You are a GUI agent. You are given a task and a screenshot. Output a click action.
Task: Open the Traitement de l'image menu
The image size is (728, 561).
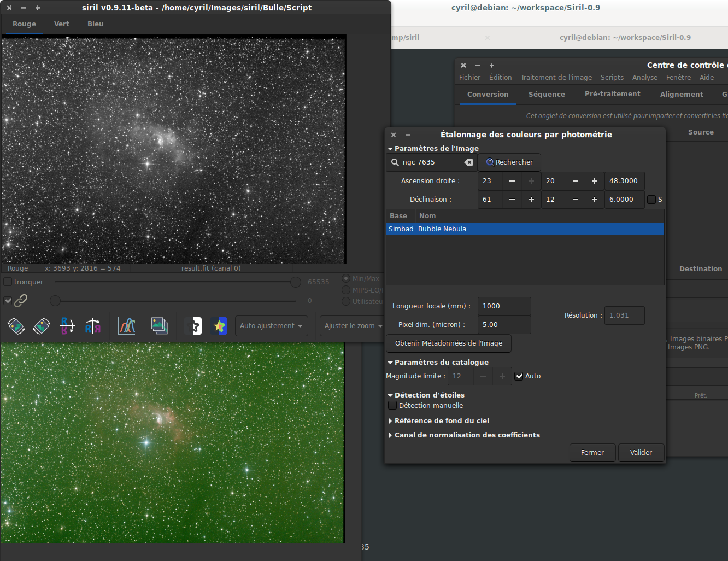pos(556,78)
